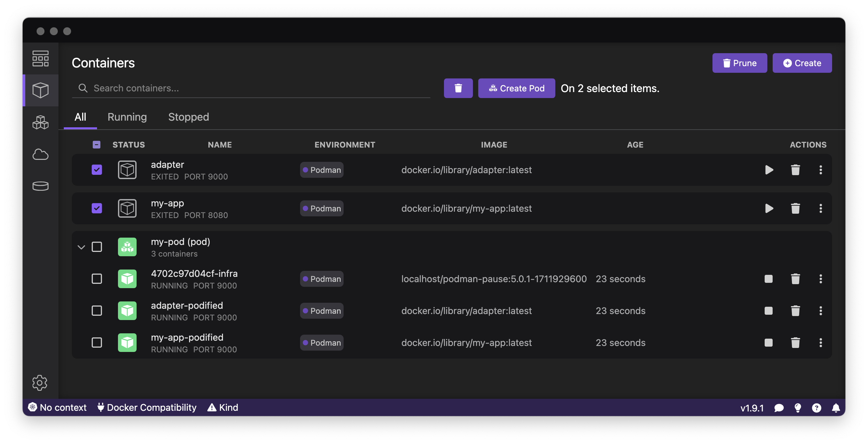Viewport: 868px width, 444px height.
Task: Switch to the Running tab
Action: 127,117
